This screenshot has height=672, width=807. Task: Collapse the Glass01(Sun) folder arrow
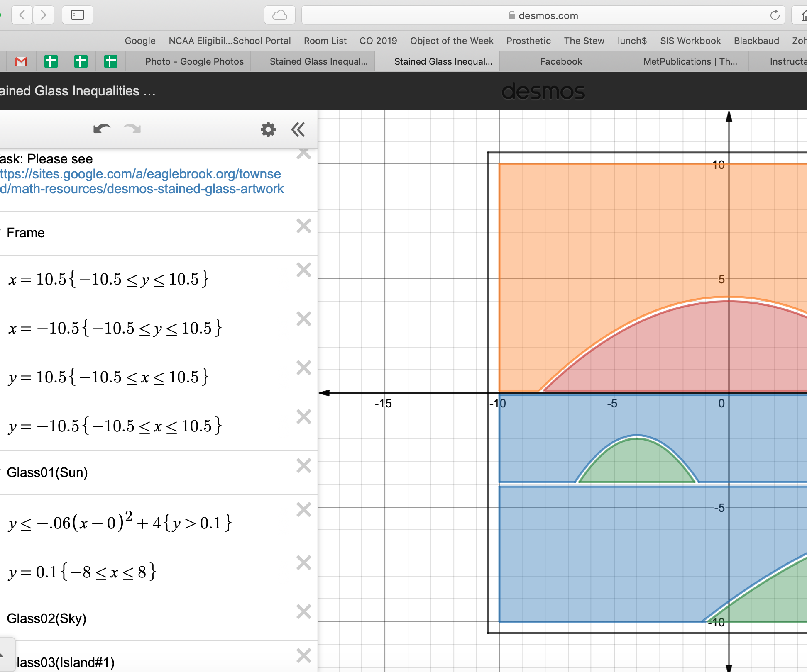pyautogui.click(x=1, y=469)
